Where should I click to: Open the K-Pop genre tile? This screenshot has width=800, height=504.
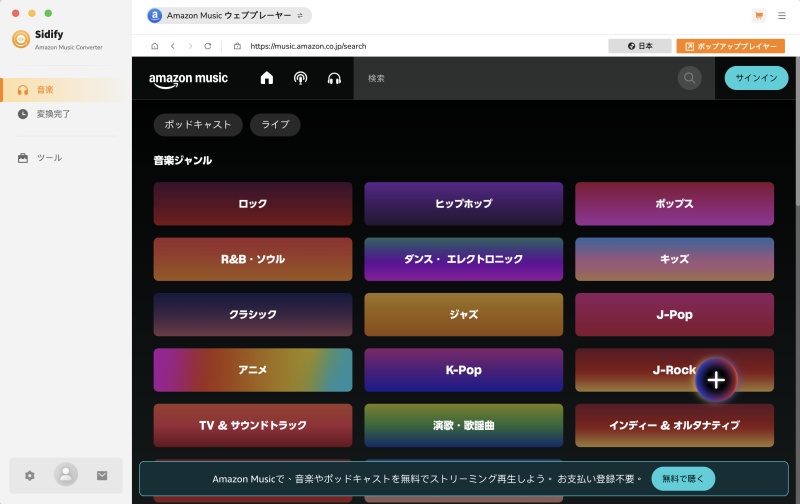point(464,370)
